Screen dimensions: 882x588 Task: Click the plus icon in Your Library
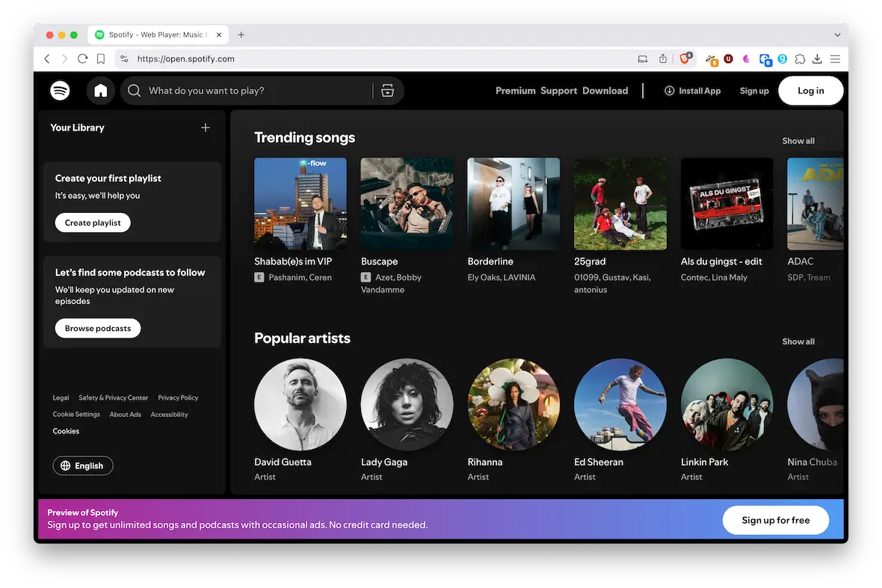206,128
